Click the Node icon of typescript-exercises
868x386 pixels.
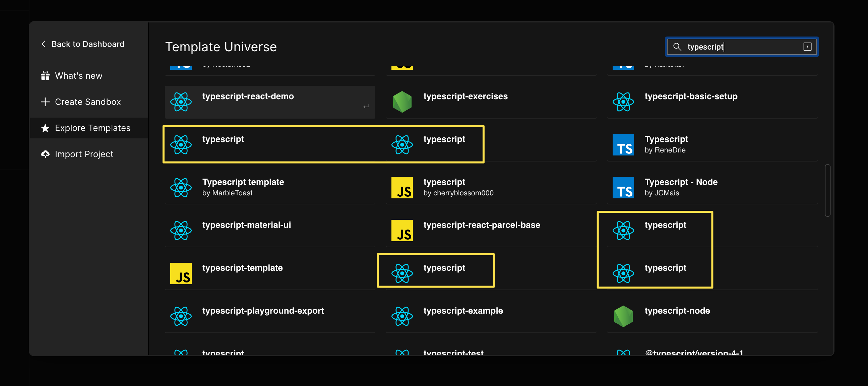click(x=402, y=102)
